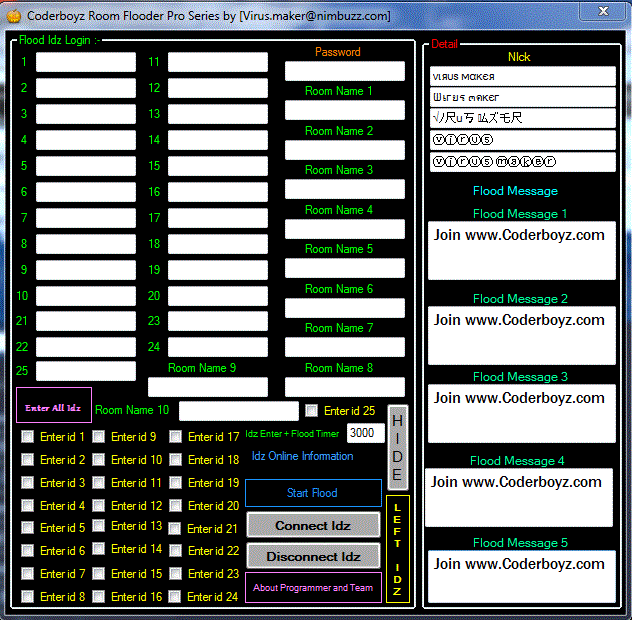Click the Room Name 5 input field
Screen dimensions: 632x620
(345, 268)
